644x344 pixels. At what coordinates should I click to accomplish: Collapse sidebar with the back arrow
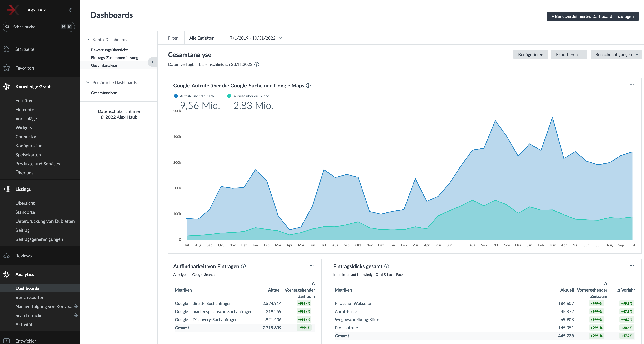click(71, 10)
